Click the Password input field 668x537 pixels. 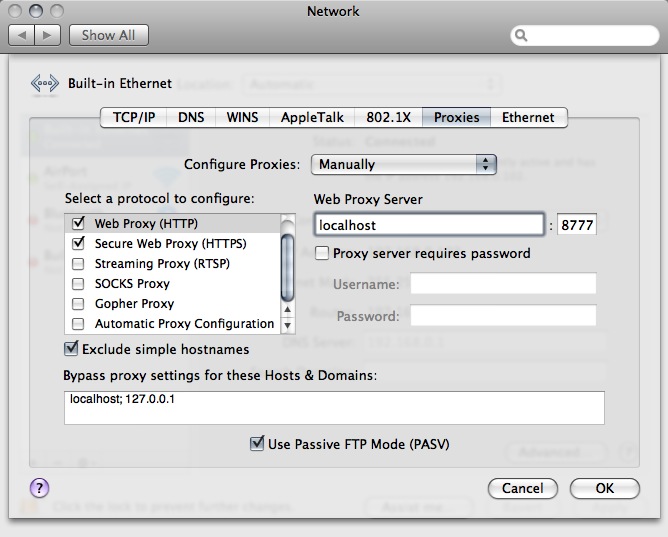(503, 316)
